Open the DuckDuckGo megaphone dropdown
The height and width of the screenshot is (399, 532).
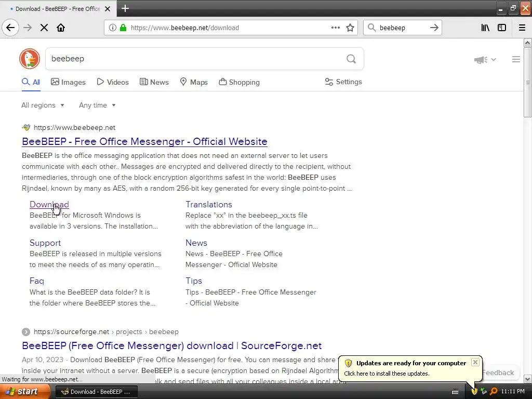tap(485, 60)
